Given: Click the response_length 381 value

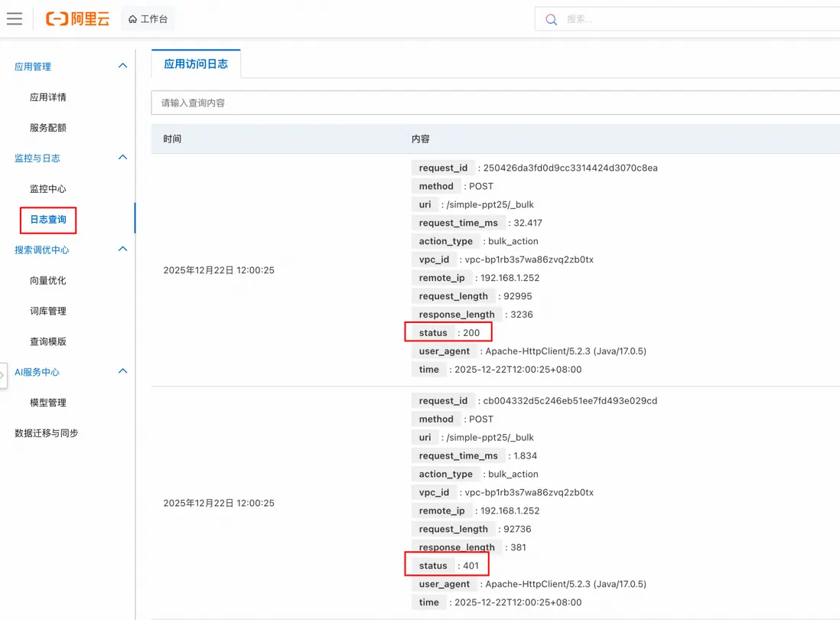Looking at the screenshot, I should [x=518, y=547].
